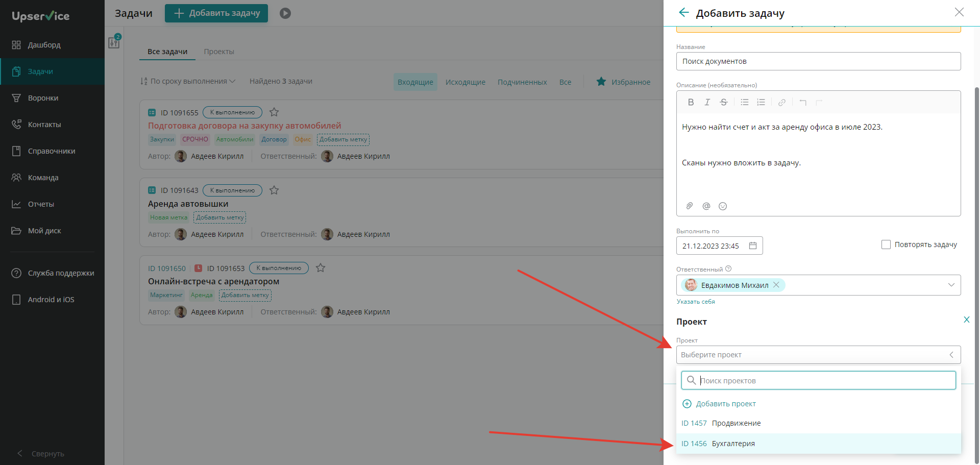This screenshot has height=465, width=980.
Task: Open Воронки in the sidebar
Action: point(52,98)
